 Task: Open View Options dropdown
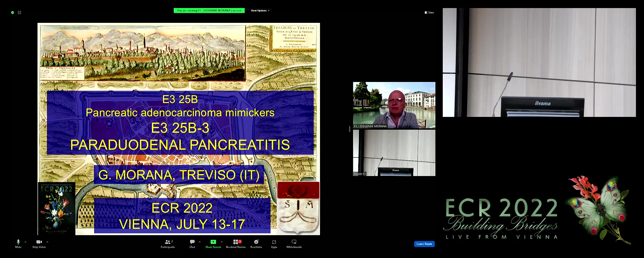coord(260,10)
